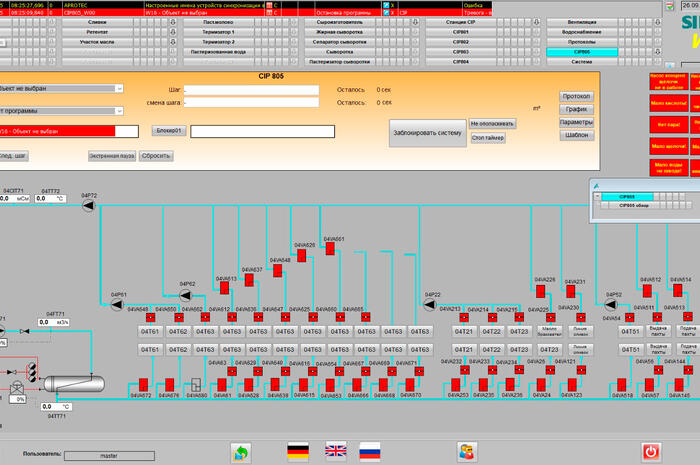Open valve 04VA253 faceplate
The height and width of the screenshot is (465, 700).
456,385
